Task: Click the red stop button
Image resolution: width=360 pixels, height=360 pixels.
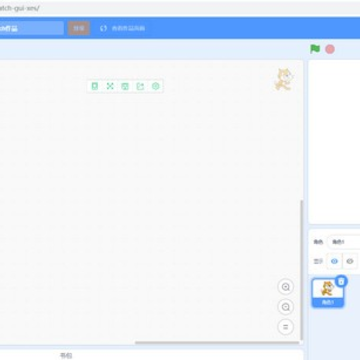Action: tap(330, 49)
